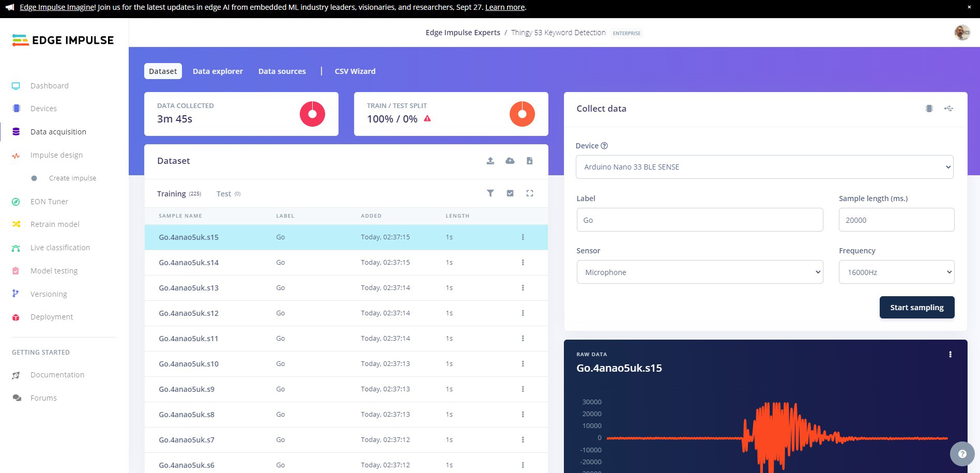Open actions menu for Go.4anao5uk.s13

[523, 288]
